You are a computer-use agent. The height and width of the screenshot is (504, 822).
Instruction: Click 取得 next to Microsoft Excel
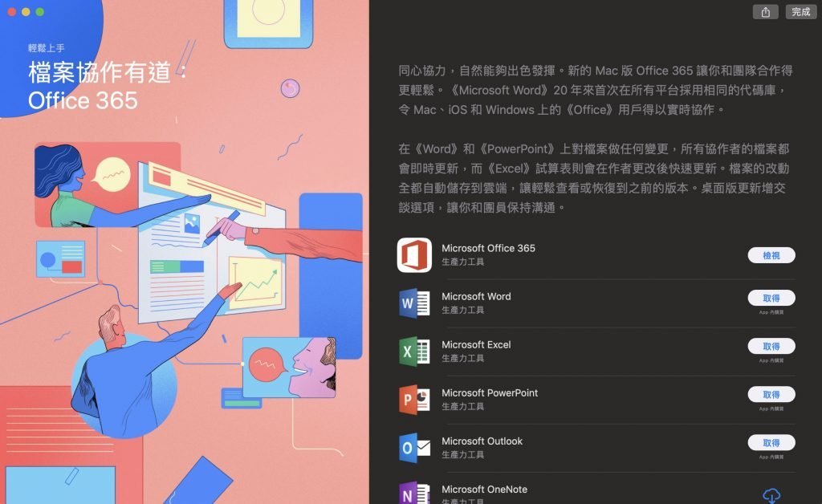(771, 346)
